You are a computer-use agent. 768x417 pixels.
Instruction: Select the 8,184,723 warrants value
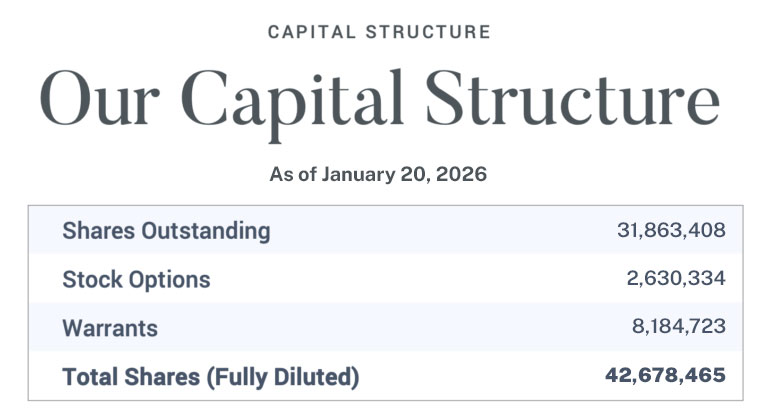[676, 327]
